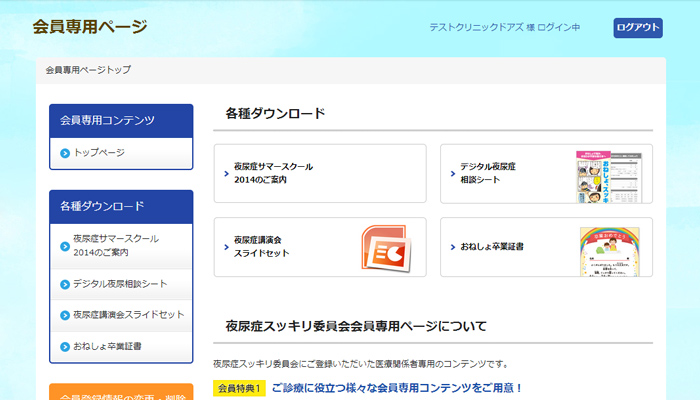
Task: Click arrow icon beside sidebar おねしょ卒業証書
Action: 65,346
